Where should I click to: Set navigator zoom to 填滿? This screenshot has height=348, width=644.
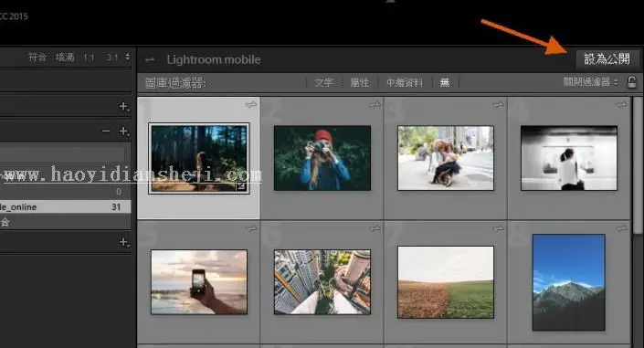point(65,58)
